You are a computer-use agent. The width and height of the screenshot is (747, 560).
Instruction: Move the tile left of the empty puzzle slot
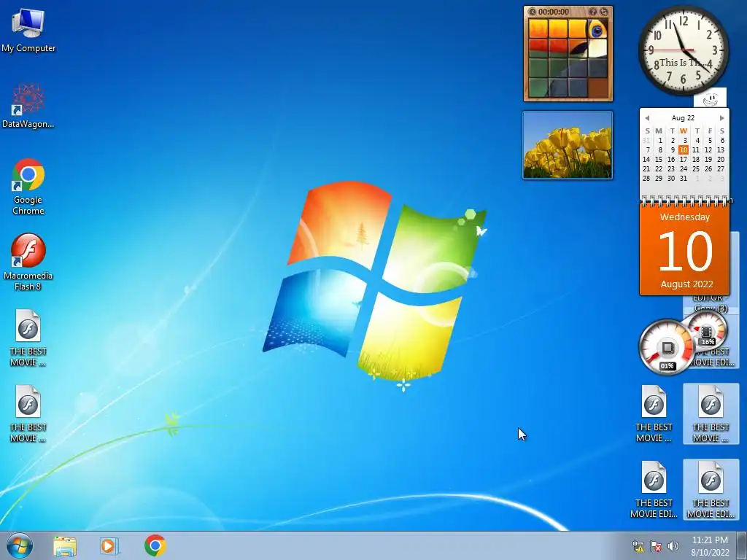tap(578, 87)
